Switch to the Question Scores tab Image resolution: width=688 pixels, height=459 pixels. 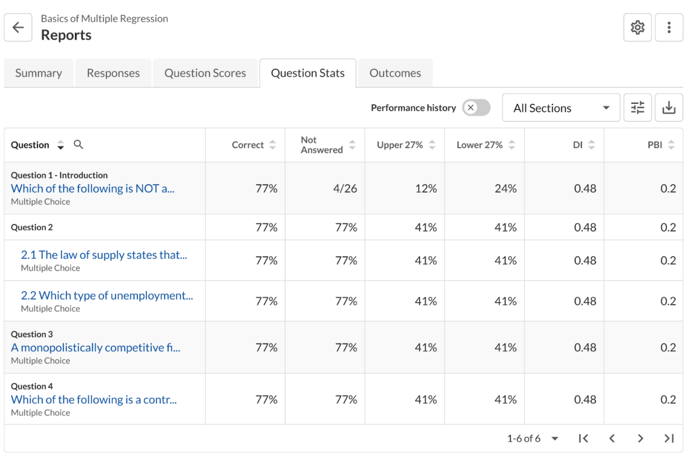(x=205, y=73)
